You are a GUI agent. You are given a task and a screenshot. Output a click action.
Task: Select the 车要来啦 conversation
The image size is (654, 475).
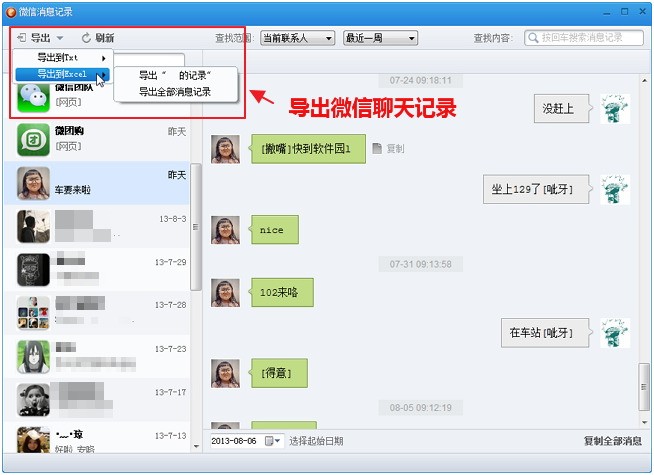coord(97,183)
